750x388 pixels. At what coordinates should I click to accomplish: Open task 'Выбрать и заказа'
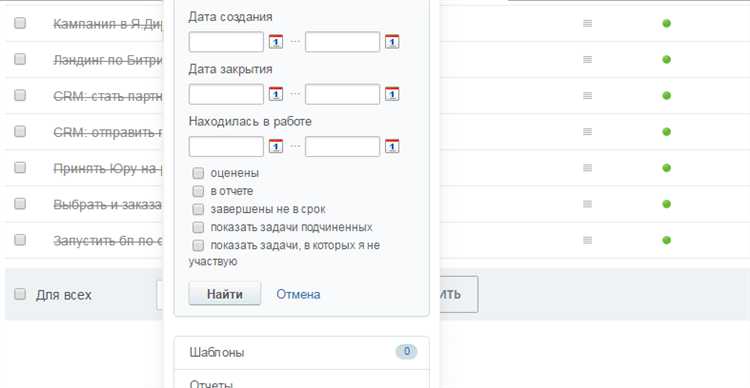click(108, 205)
